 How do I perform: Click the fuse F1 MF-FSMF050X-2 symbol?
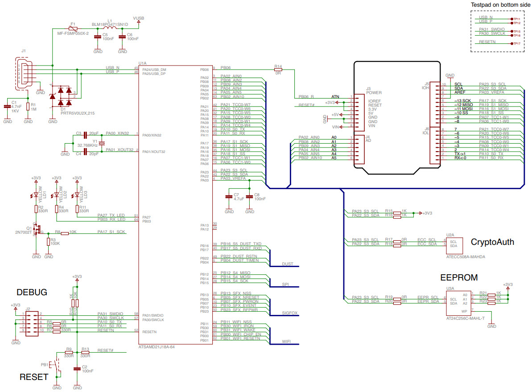click(73, 28)
